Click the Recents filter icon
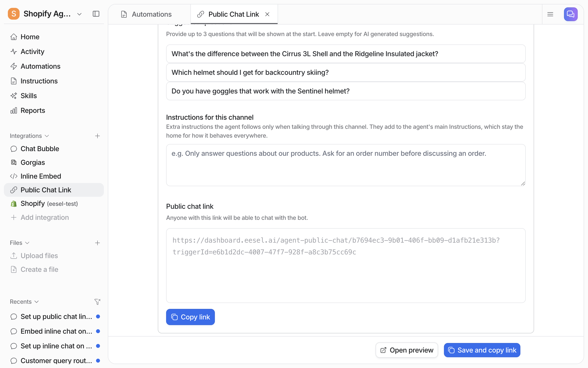This screenshot has width=588, height=368. pyautogui.click(x=98, y=302)
